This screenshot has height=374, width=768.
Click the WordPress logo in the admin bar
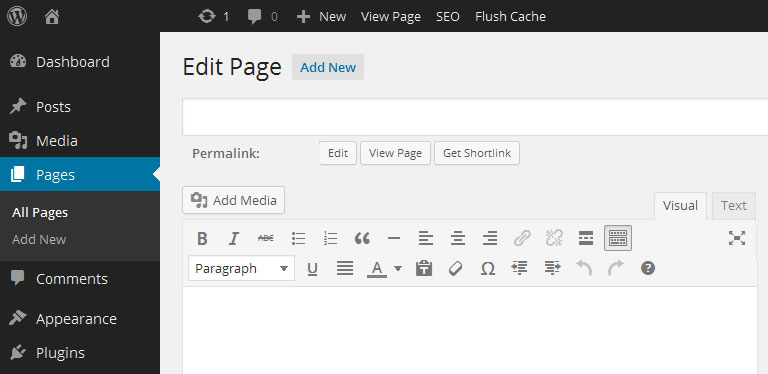point(17,16)
